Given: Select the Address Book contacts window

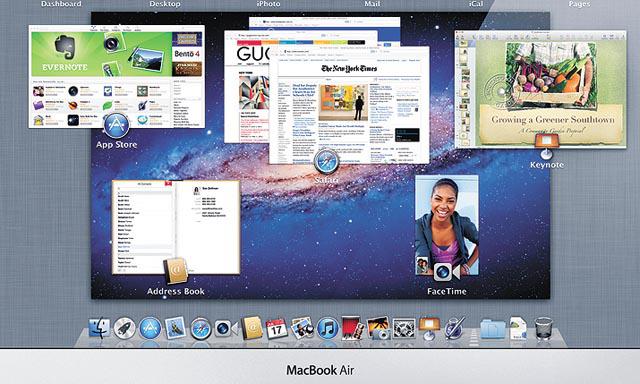Looking at the screenshot, I should [176, 227].
